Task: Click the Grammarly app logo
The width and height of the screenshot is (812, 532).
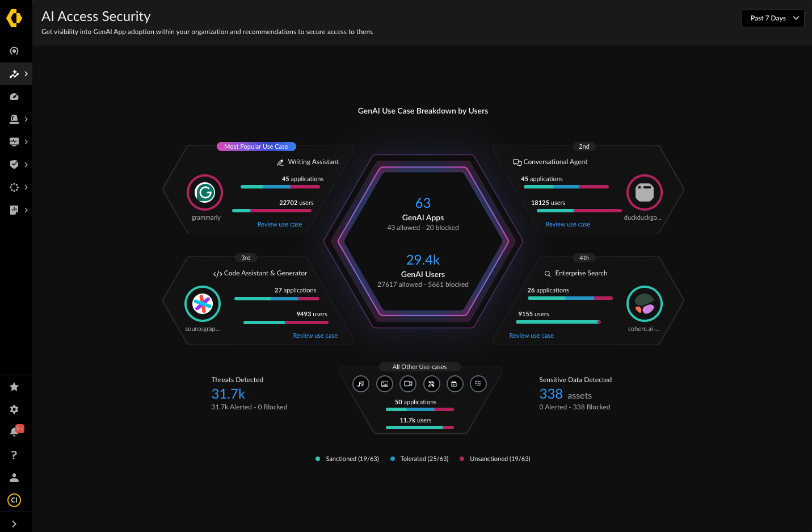Action: click(205, 192)
